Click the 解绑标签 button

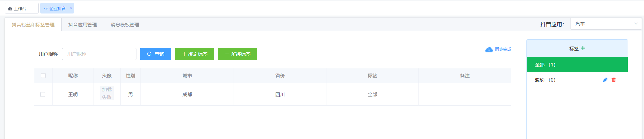coord(237,54)
